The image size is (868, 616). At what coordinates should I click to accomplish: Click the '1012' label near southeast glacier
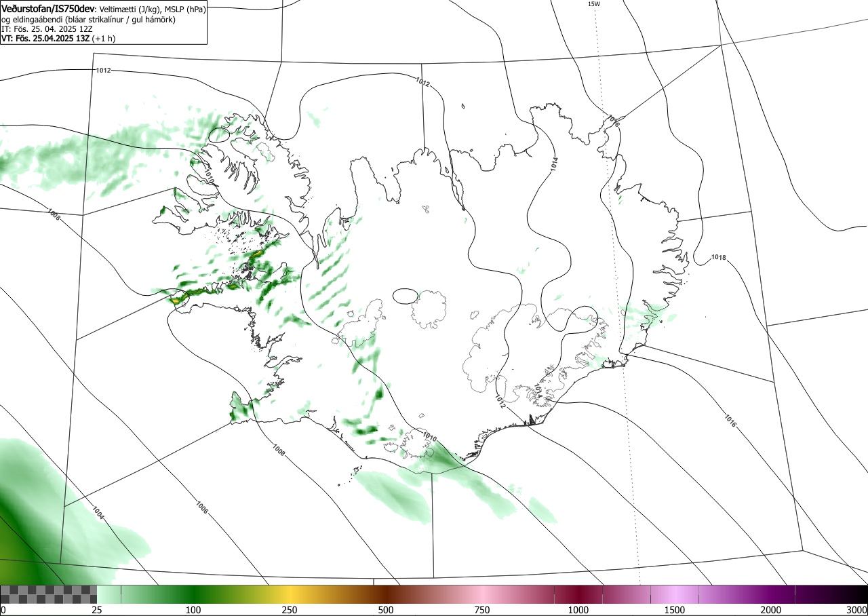pyautogui.click(x=500, y=402)
